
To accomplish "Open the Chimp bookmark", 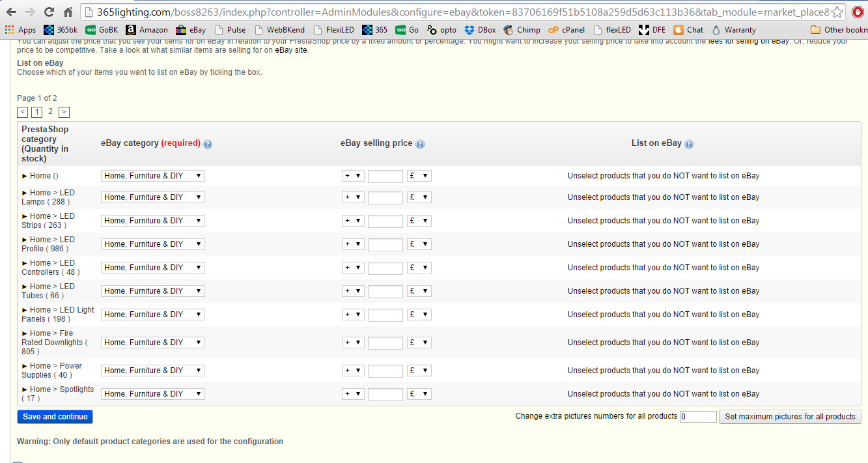I will pyautogui.click(x=522, y=29).
